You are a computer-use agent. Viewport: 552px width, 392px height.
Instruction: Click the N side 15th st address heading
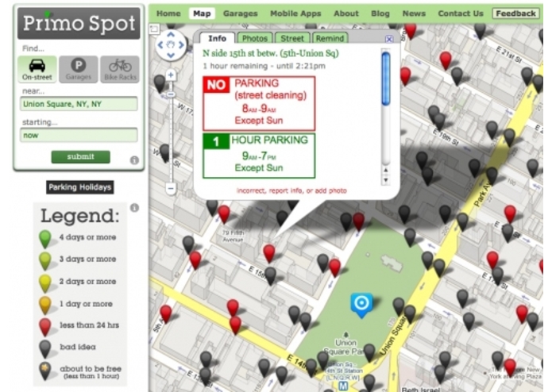point(270,53)
